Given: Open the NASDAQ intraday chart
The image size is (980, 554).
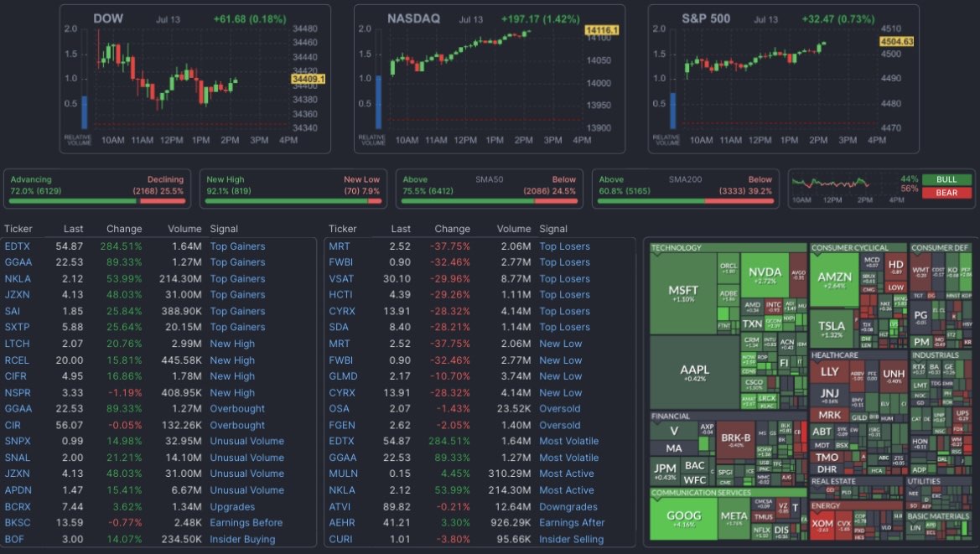Looking at the screenshot, I should [490, 80].
